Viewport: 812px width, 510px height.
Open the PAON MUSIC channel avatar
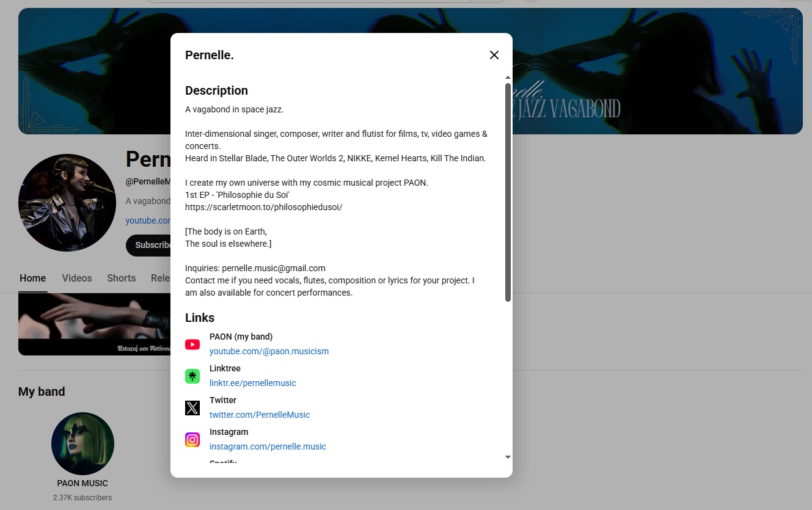[82, 443]
